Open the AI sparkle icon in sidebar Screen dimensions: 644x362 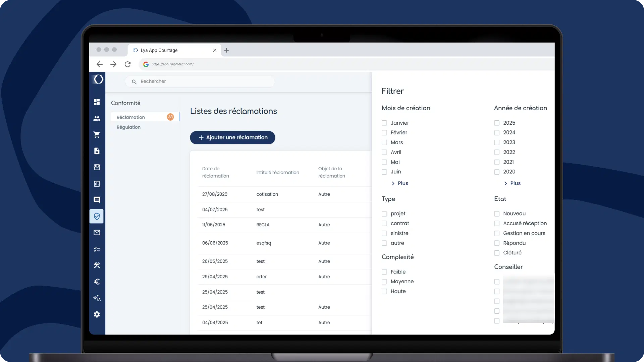point(97,298)
